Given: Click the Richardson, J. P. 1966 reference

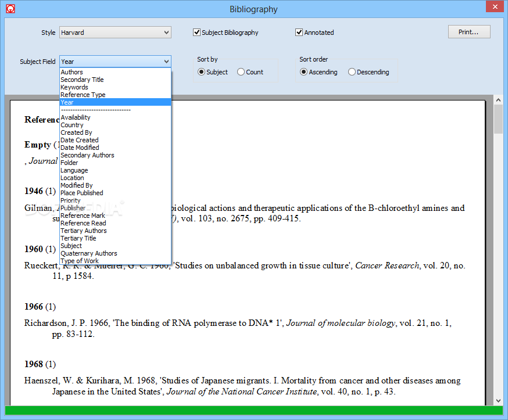Looking at the screenshot, I should point(238,328).
